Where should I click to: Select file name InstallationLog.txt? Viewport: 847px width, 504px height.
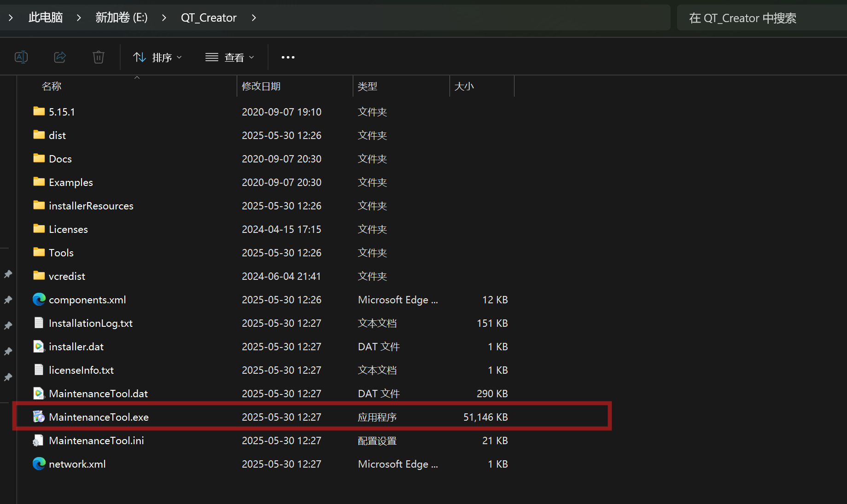(x=91, y=323)
